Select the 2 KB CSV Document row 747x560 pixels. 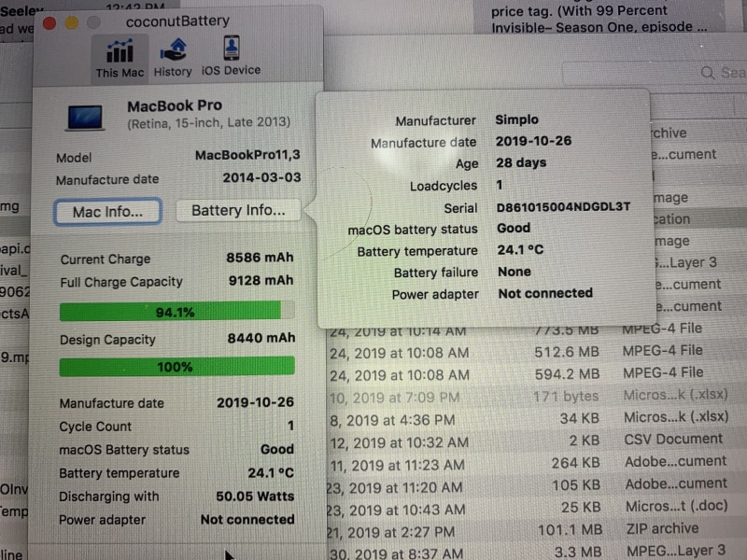pos(536,441)
